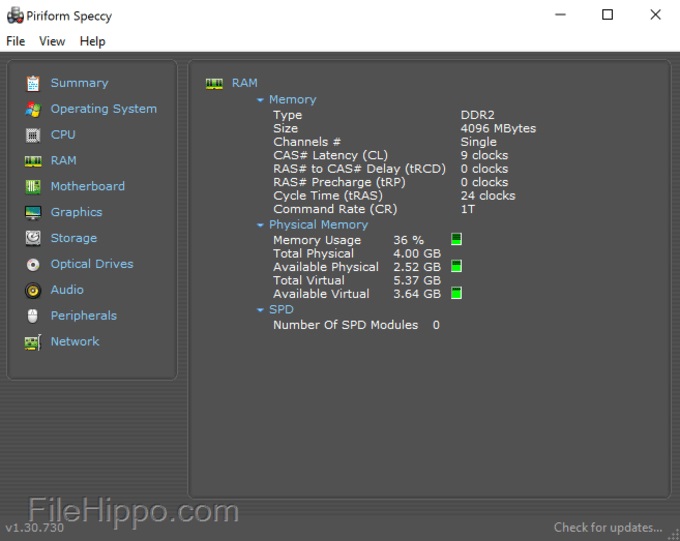Click the CPU chip icon
Image resolution: width=680 pixels, height=541 pixels.
pos(33,135)
